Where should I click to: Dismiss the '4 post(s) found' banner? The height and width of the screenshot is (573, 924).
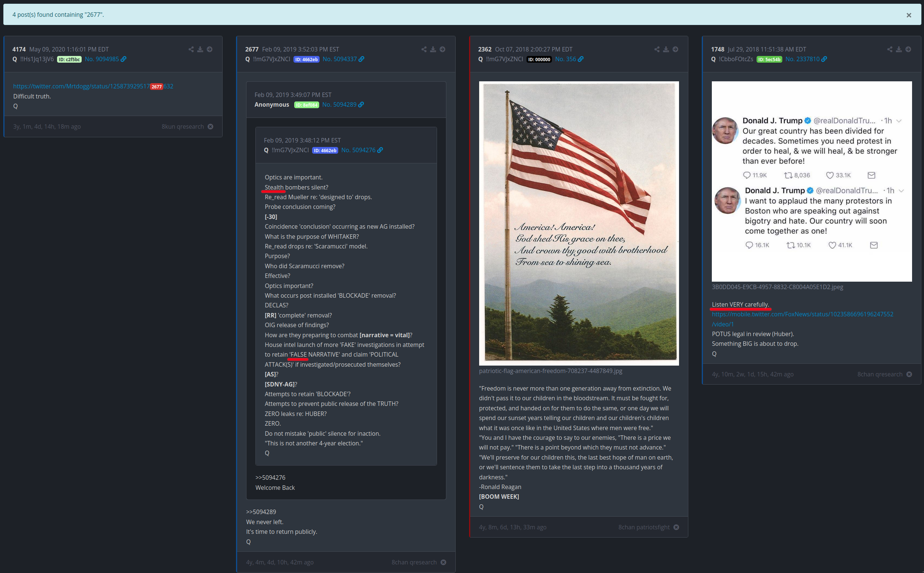pyautogui.click(x=908, y=15)
